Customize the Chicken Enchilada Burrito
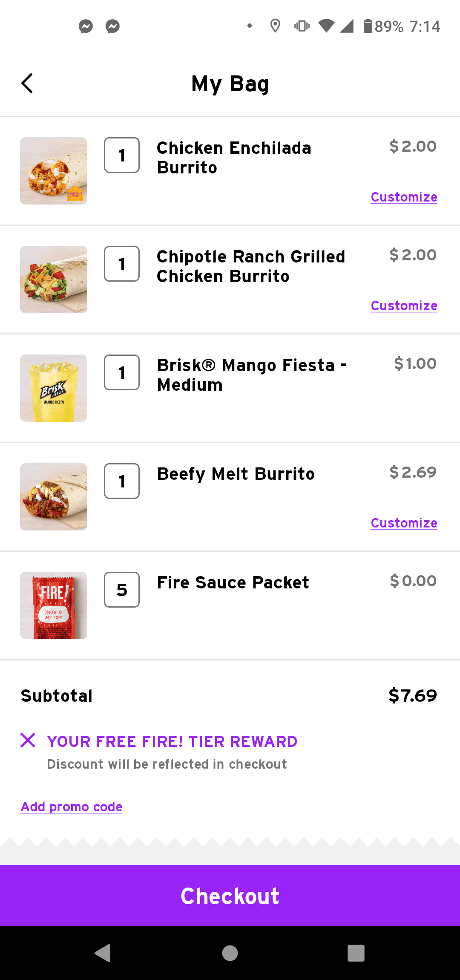This screenshot has height=980, width=460. [x=404, y=197]
